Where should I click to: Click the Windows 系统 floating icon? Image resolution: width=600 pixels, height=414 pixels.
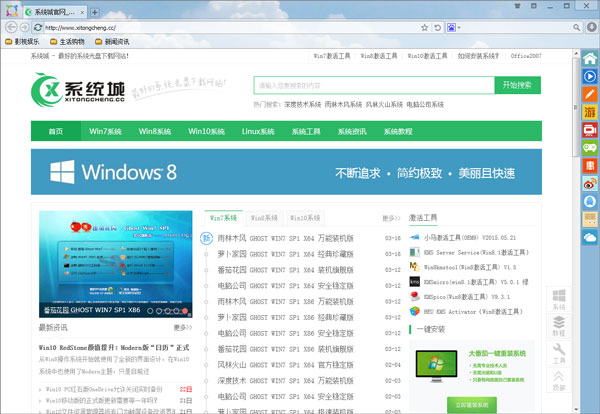(559, 299)
